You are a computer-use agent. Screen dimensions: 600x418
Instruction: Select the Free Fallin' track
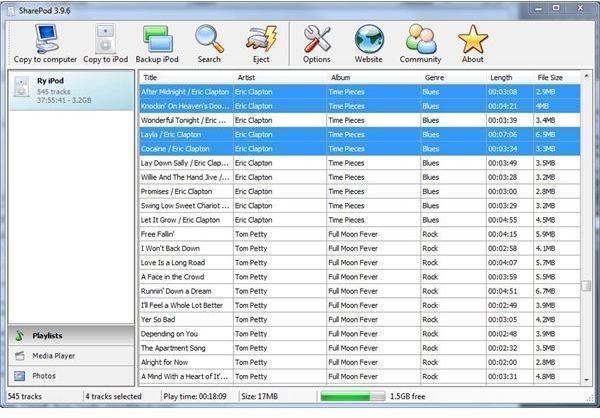pos(360,234)
